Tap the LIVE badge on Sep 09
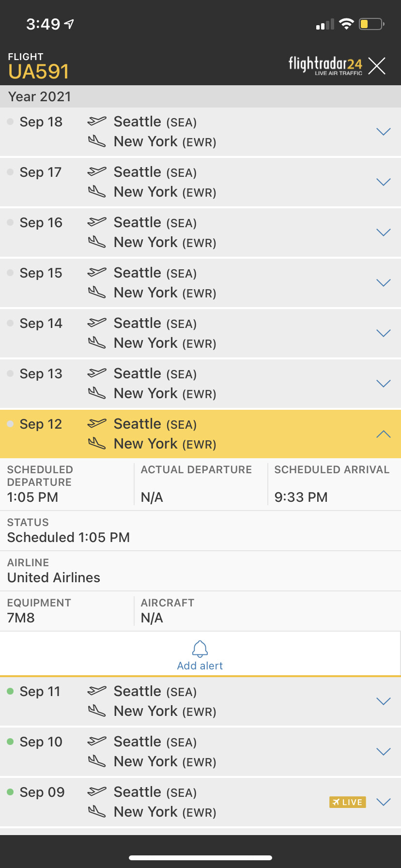The image size is (401, 868). 348,802
